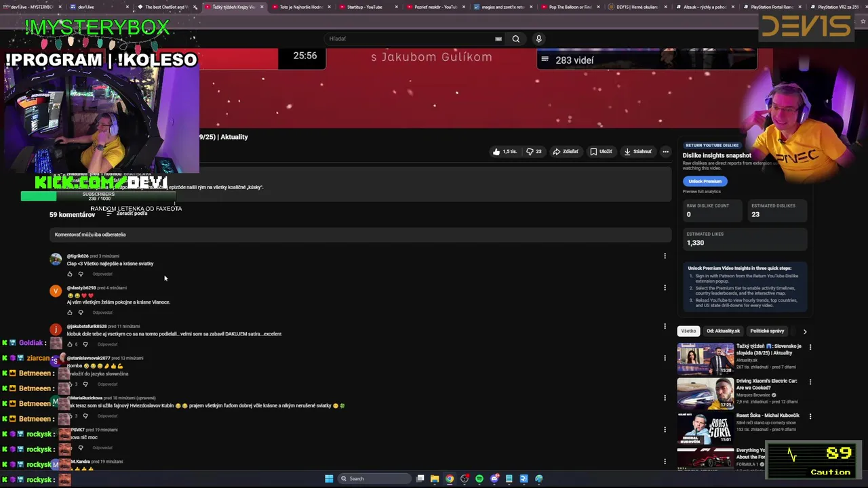Open options menu for @tigrik626 comment
Viewport: 868px width, 488px height.
point(665,256)
